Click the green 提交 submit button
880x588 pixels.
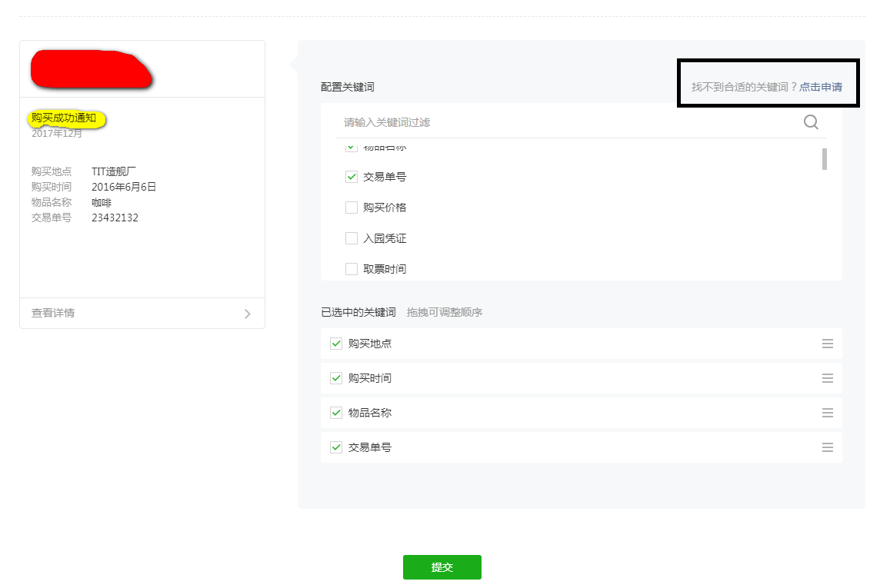coord(442,567)
